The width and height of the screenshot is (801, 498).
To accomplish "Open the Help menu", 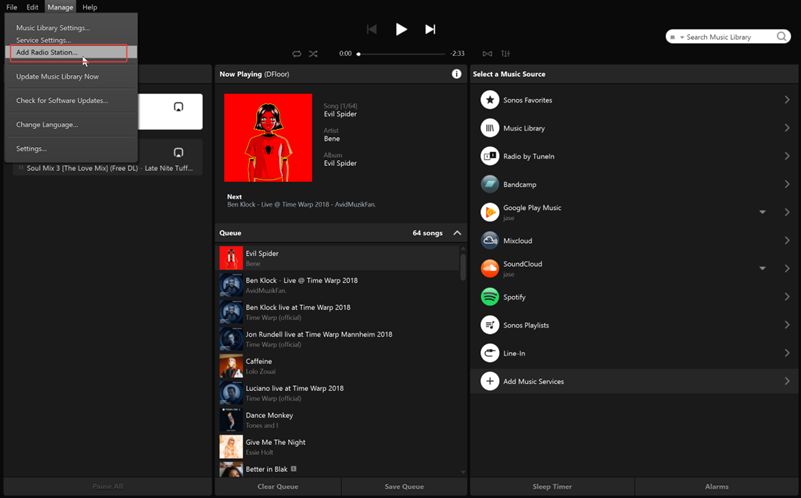I will pyautogui.click(x=90, y=7).
